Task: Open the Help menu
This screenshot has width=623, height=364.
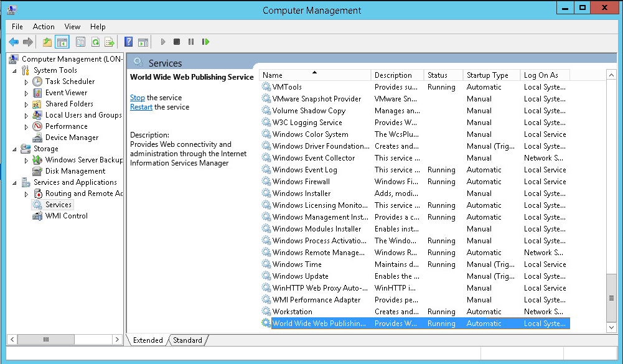Action: pyautogui.click(x=98, y=27)
